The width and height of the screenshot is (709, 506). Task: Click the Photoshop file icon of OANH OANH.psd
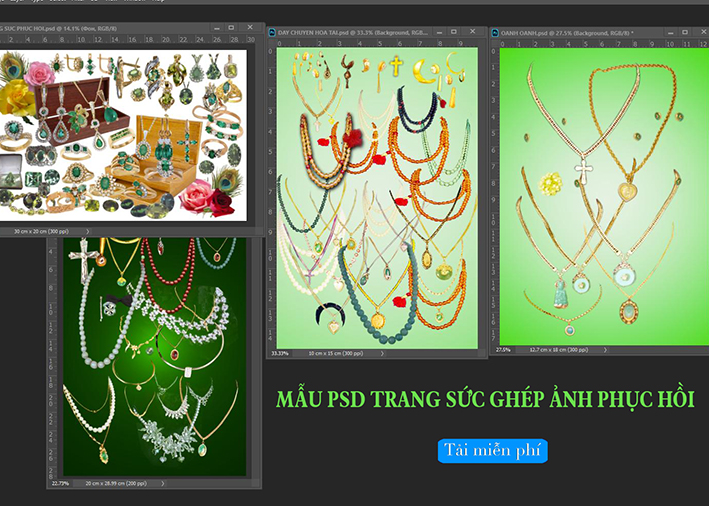click(x=495, y=33)
